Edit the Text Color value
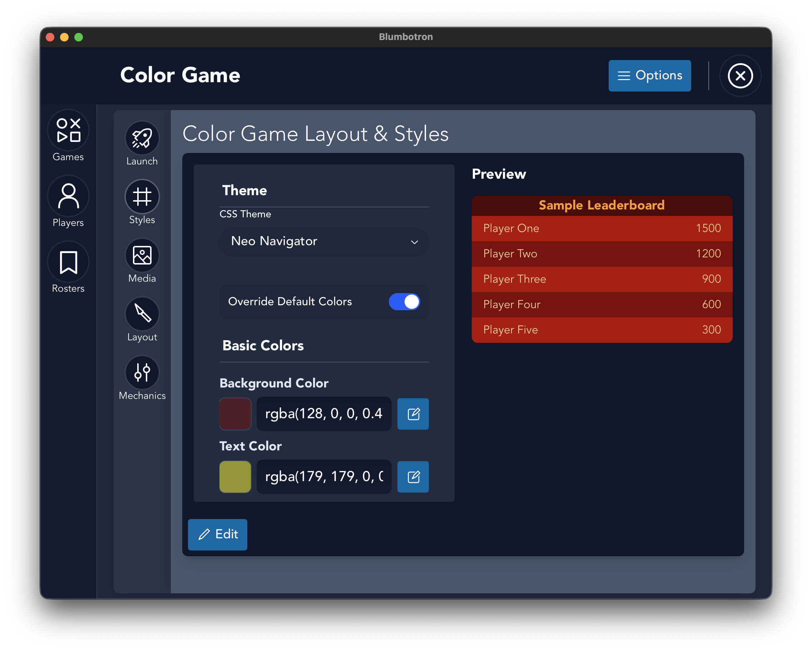This screenshot has width=812, height=652. pos(413,477)
